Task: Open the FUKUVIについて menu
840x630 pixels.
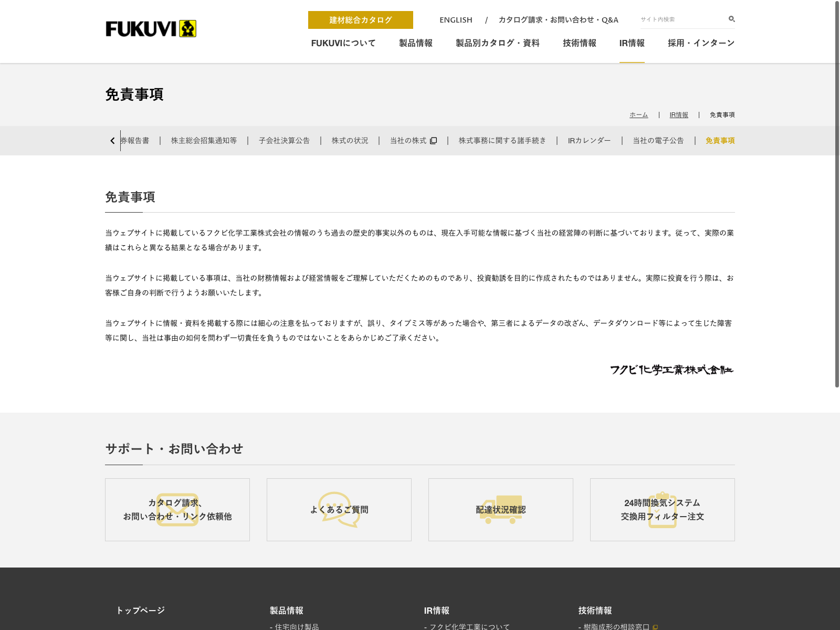Action: [x=343, y=43]
